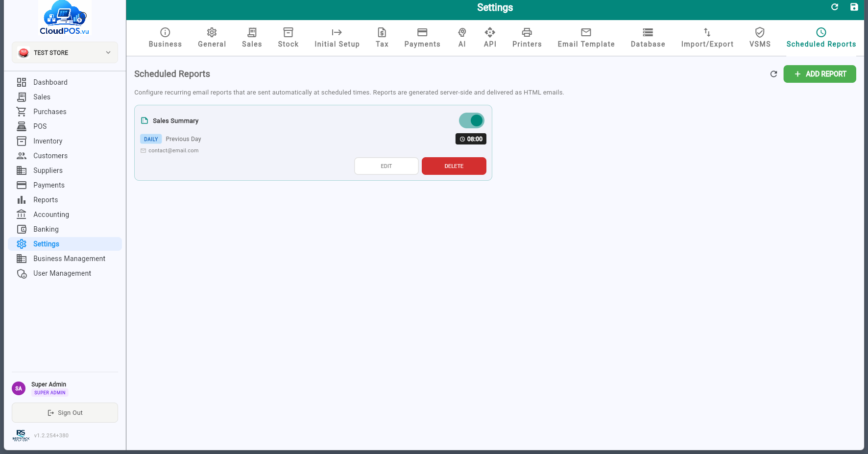The image size is (868, 454).
Task: Click the contact@email.com recipient text
Action: (x=173, y=151)
